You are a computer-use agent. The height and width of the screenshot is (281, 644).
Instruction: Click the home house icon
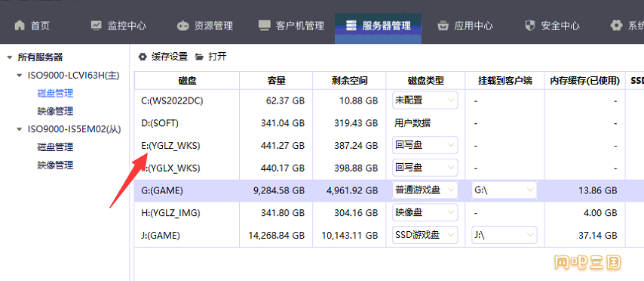[20, 26]
